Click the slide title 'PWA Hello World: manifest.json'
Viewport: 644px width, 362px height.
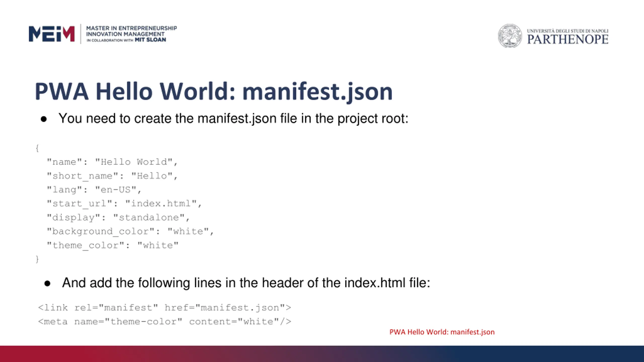coord(214,92)
